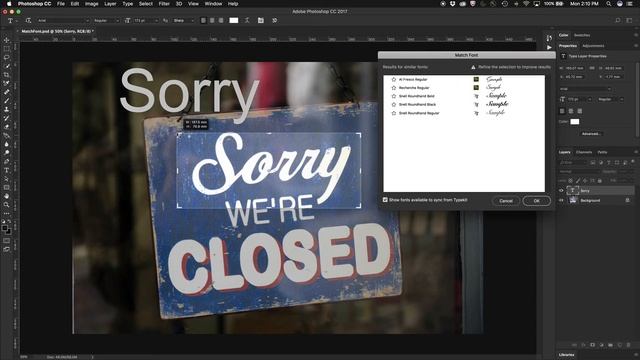Lock icon on the Background layer
Viewport: 640px width, 360px height.
coord(627,200)
